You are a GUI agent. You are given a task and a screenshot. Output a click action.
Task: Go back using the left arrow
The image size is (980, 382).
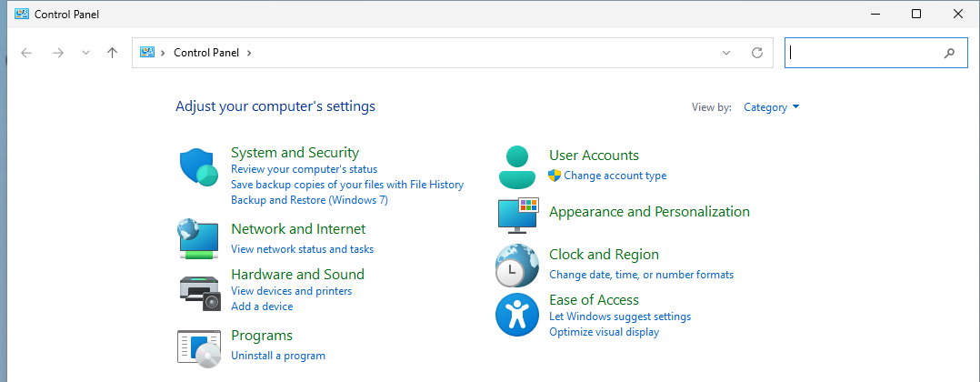26,53
